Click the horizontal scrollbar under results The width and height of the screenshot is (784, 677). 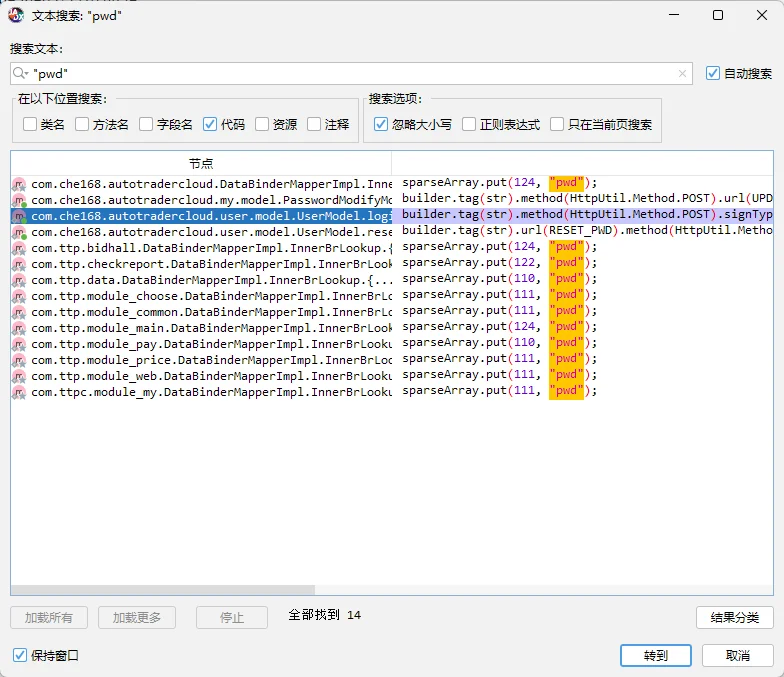pyautogui.click(x=163, y=590)
